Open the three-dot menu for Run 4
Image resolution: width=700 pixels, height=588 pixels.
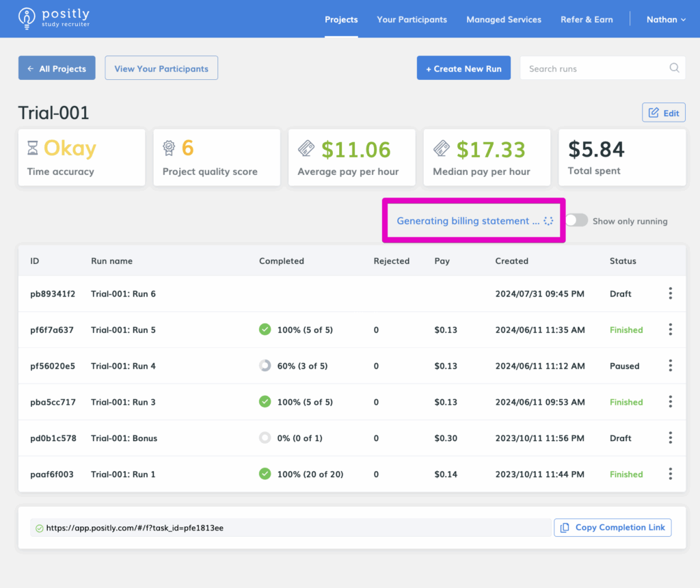(670, 366)
